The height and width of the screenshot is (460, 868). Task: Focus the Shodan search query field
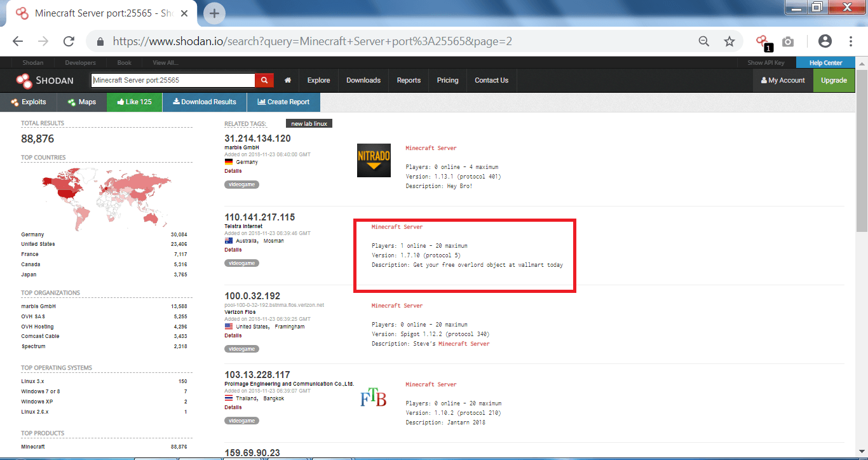coord(173,80)
